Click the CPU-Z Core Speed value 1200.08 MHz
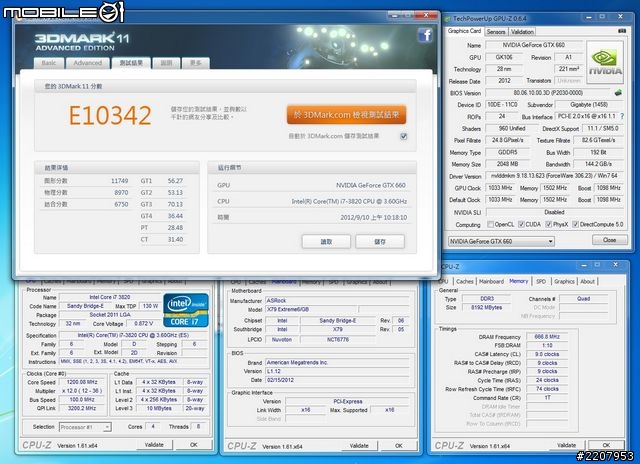The image size is (640, 464). coord(82,382)
